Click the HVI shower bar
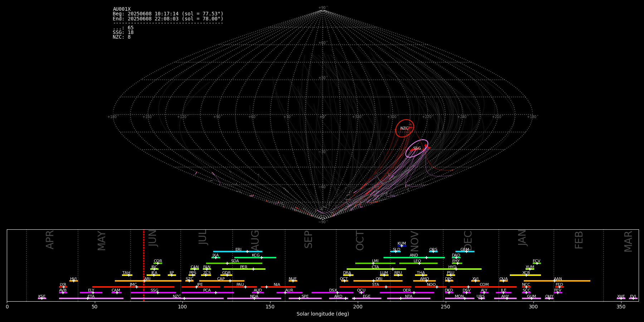Image resolution: width=644 pixels, height=322 pixels. click(74, 281)
